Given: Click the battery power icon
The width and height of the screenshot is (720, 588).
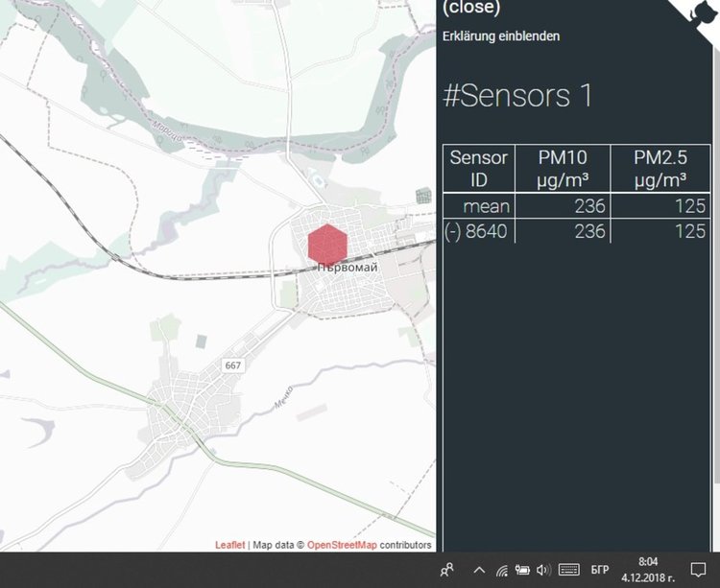Looking at the screenshot, I should (x=522, y=570).
